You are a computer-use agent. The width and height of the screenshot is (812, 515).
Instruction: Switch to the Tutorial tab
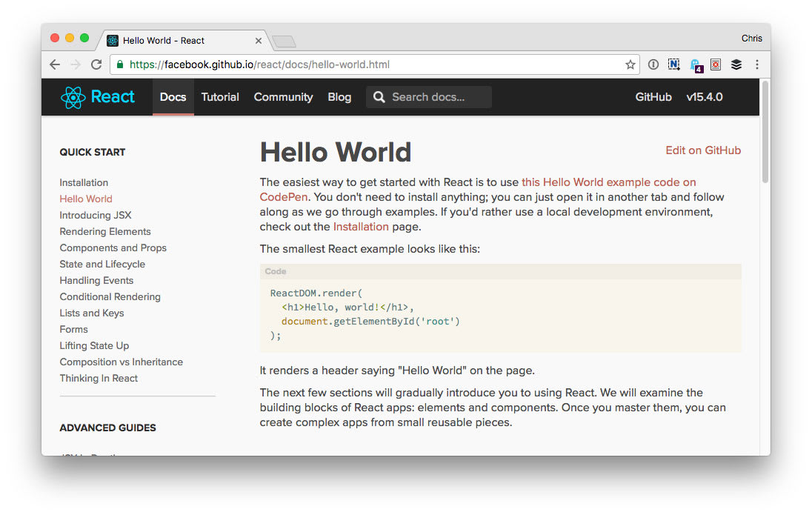click(220, 97)
